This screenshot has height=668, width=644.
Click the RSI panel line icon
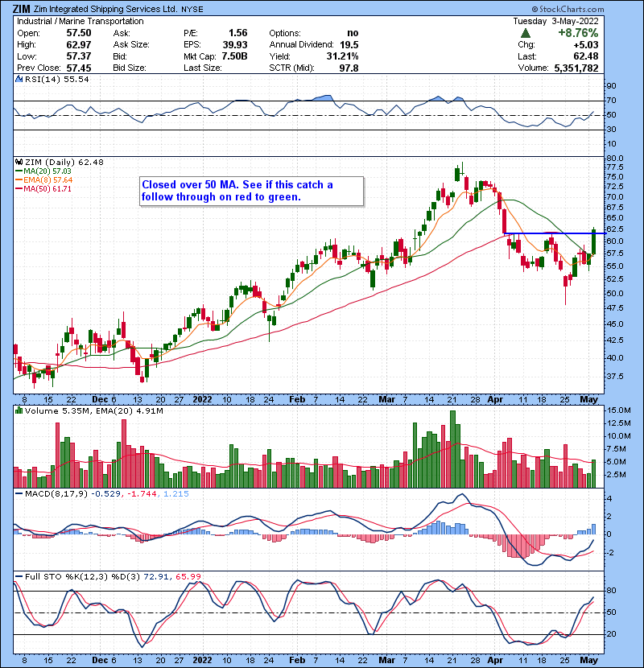click(19, 79)
